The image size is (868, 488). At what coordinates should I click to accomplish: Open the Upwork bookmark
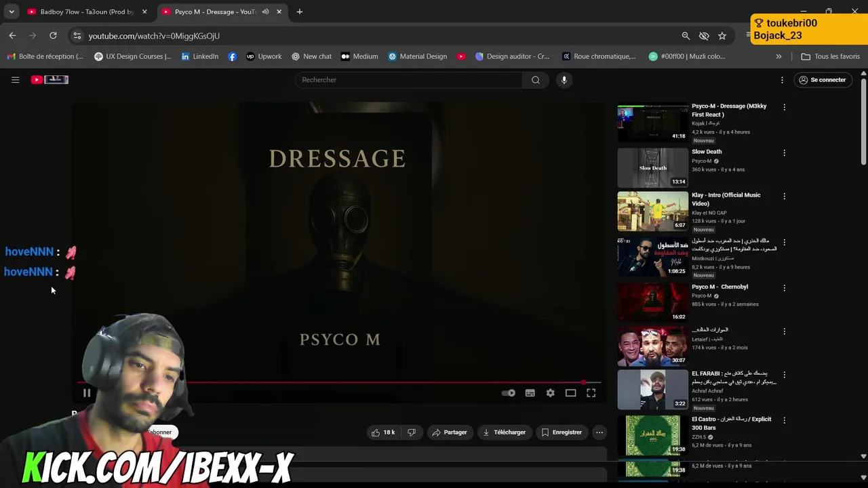point(264,56)
